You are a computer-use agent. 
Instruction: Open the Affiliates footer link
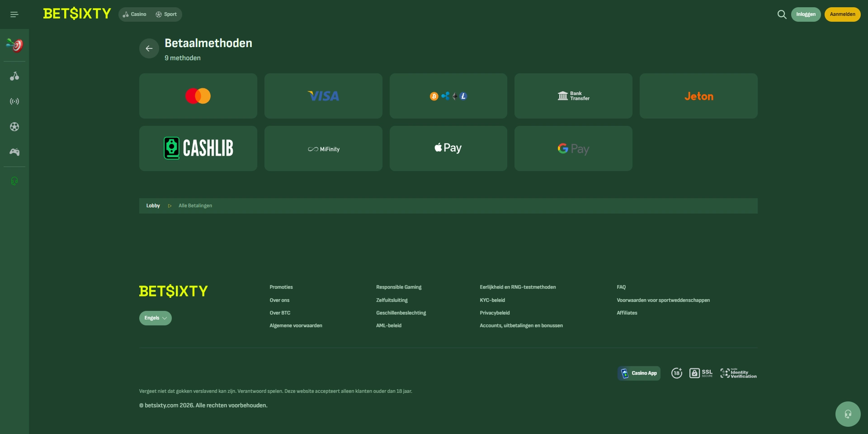pyautogui.click(x=627, y=313)
